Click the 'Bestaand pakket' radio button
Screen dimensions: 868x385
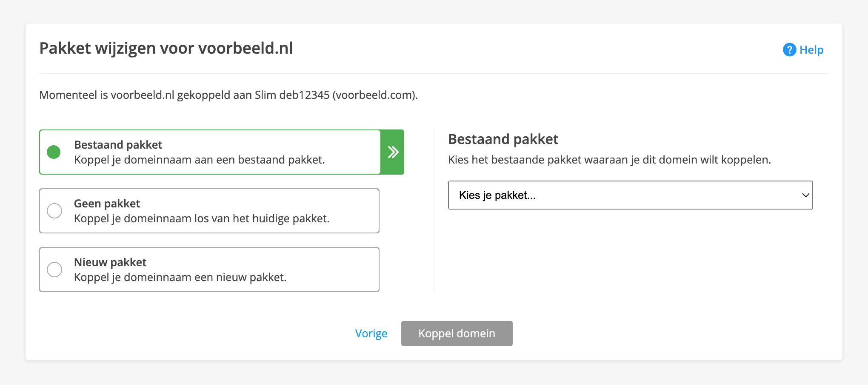click(x=54, y=152)
